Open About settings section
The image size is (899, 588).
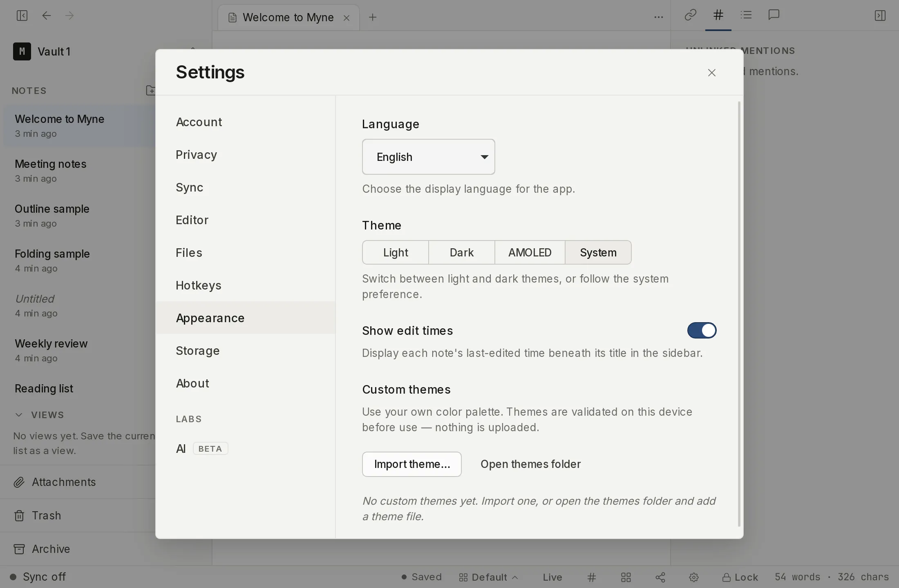245,383
